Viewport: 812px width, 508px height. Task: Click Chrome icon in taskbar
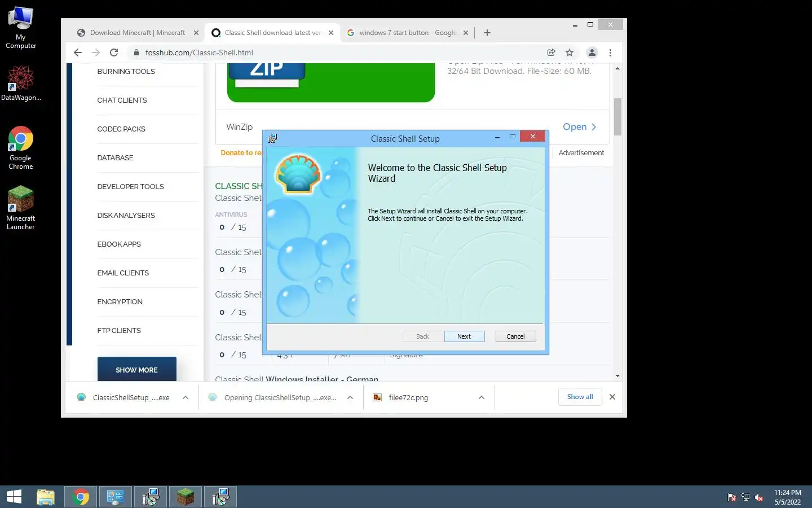[81, 497]
